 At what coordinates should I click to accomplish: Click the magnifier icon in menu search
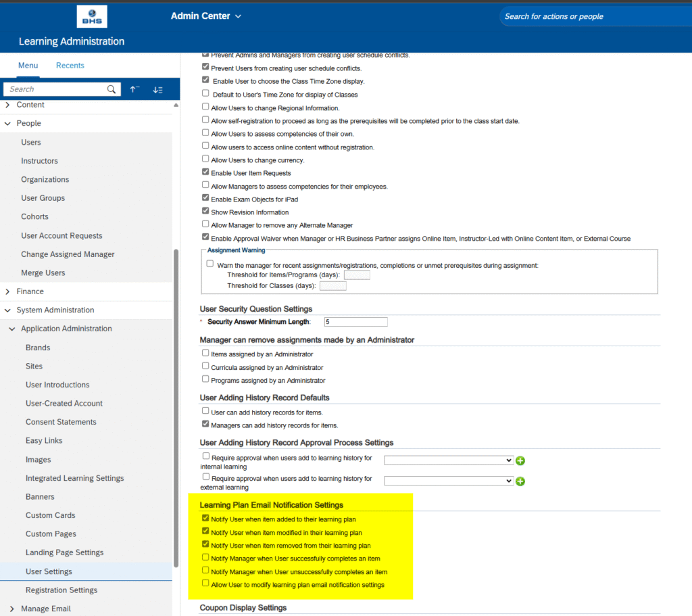pos(112,89)
